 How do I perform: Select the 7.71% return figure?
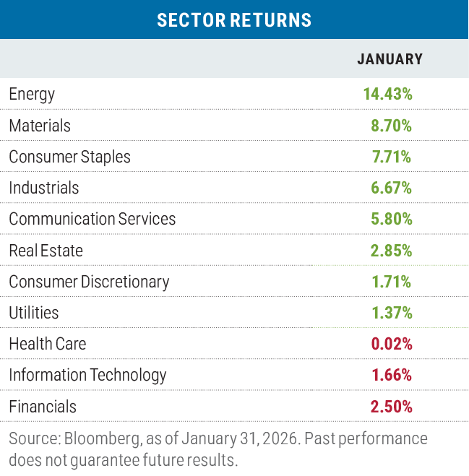tap(391, 157)
